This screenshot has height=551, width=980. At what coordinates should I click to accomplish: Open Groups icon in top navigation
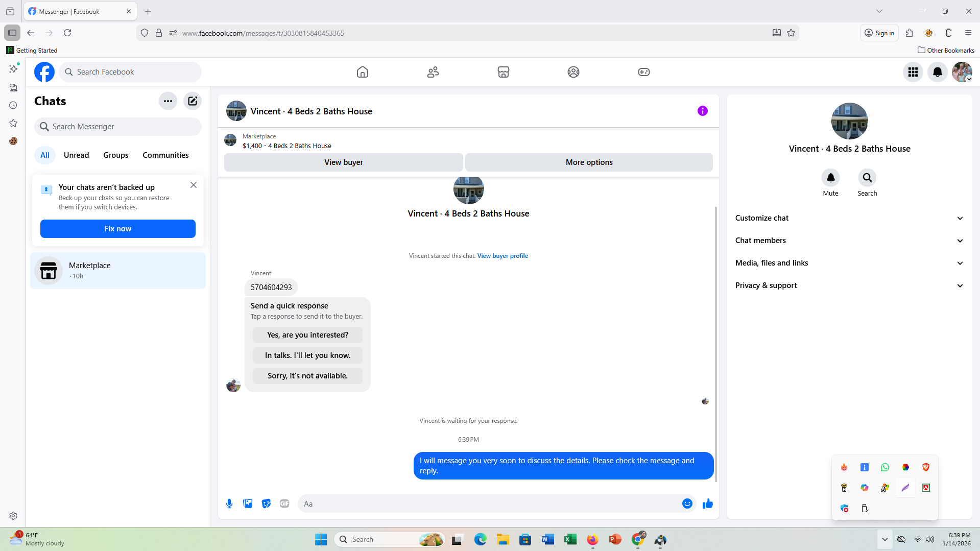[x=573, y=72]
